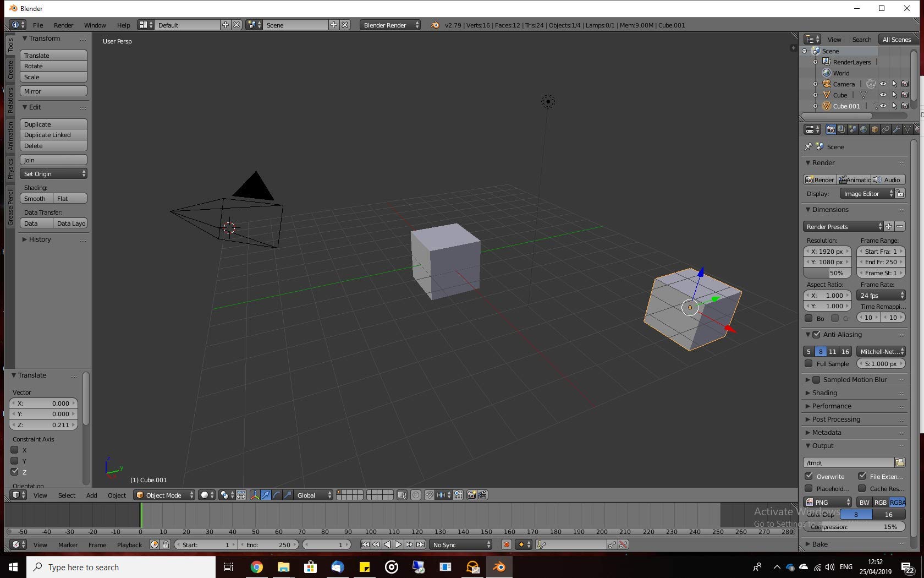The height and width of the screenshot is (578, 924).
Task: Open Object properties (orange cube icon)
Action: click(x=875, y=129)
